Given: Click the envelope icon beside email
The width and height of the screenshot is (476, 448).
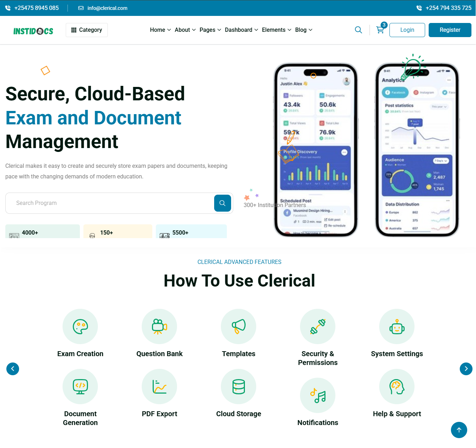Looking at the screenshot, I should (81, 8).
